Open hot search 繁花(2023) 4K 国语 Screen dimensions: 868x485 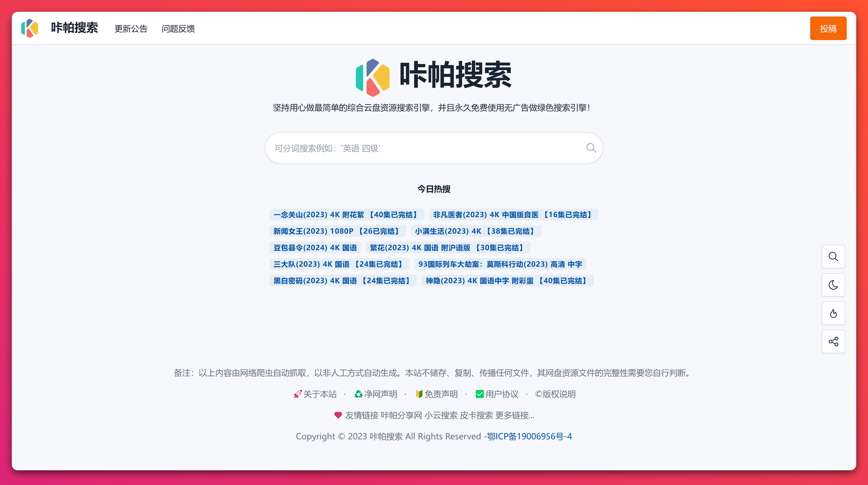(x=448, y=248)
